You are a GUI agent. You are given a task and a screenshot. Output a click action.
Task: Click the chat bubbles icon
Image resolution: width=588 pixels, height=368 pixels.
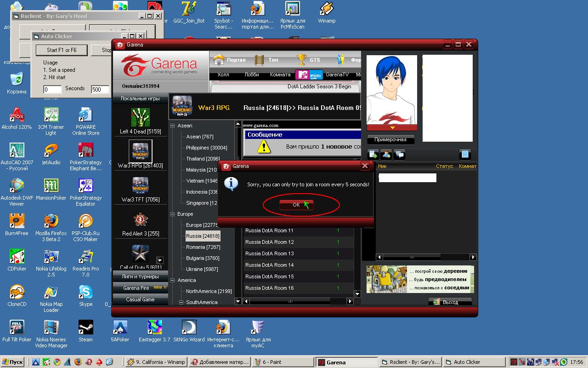[399, 155]
